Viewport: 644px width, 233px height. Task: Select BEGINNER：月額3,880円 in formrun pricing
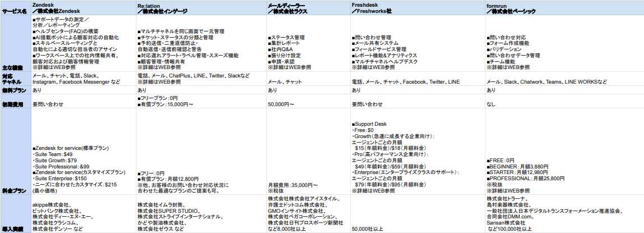517,166
